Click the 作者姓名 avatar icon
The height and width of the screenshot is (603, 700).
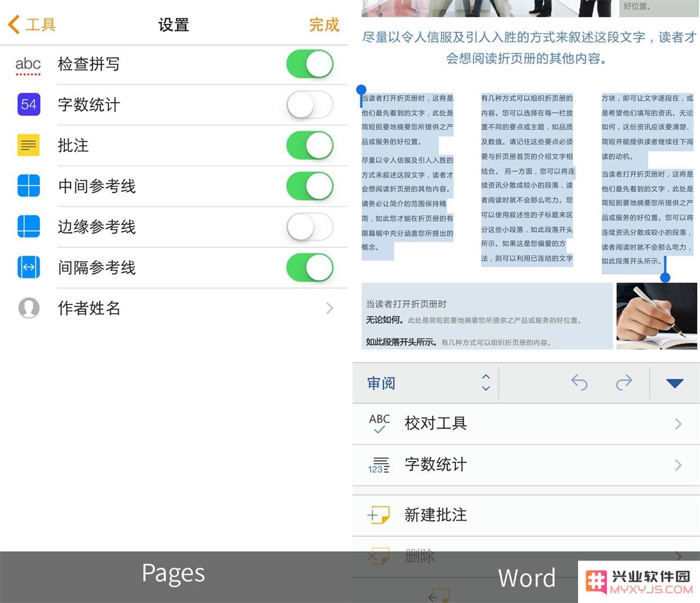click(29, 308)
